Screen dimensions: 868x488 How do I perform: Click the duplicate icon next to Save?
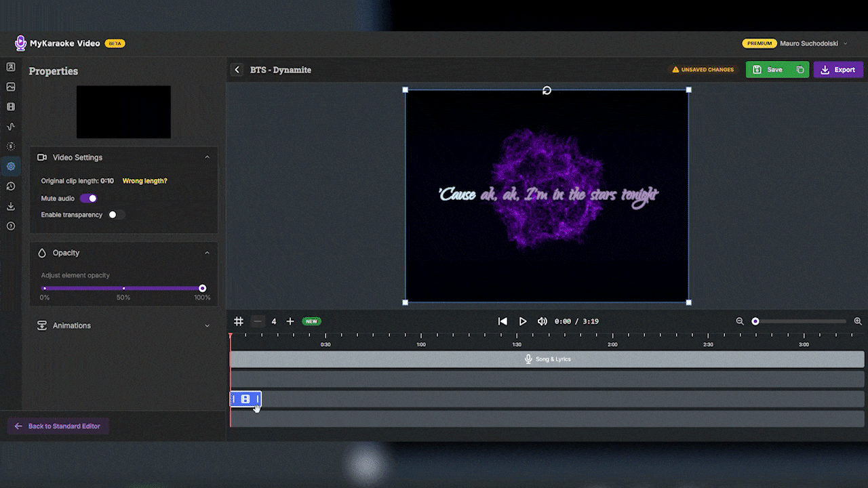pyautogui.click(x=800, y=69)
